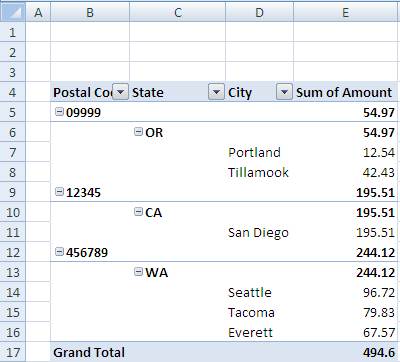The height and width of the screenshot is (362, 400).
Task: Select column B header
Action: point(90,12)
